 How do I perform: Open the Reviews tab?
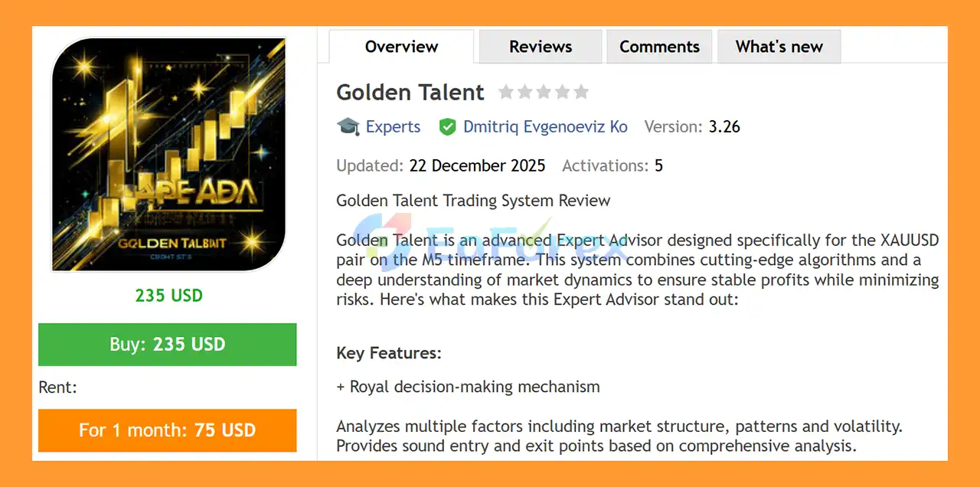click(541, 47)
